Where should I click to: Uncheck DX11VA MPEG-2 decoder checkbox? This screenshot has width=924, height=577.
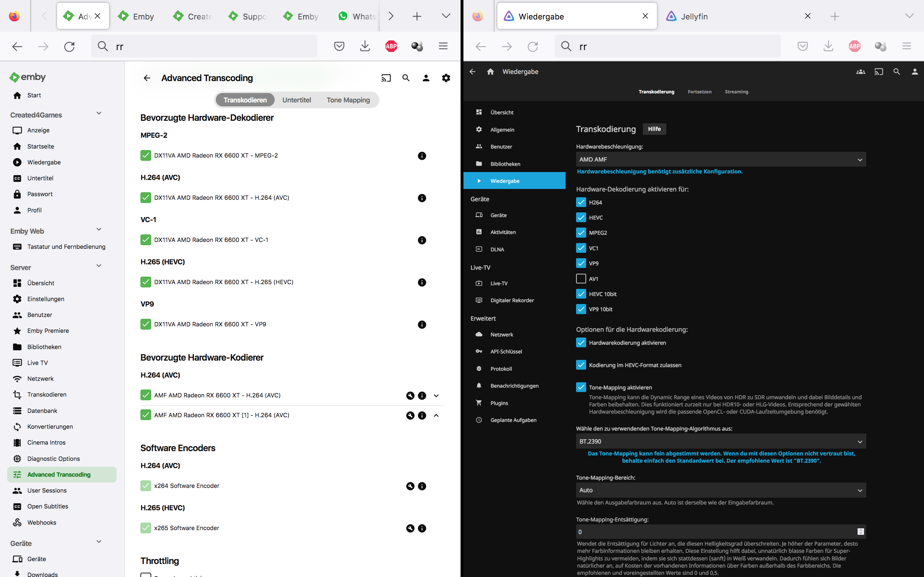click(145, 155)
